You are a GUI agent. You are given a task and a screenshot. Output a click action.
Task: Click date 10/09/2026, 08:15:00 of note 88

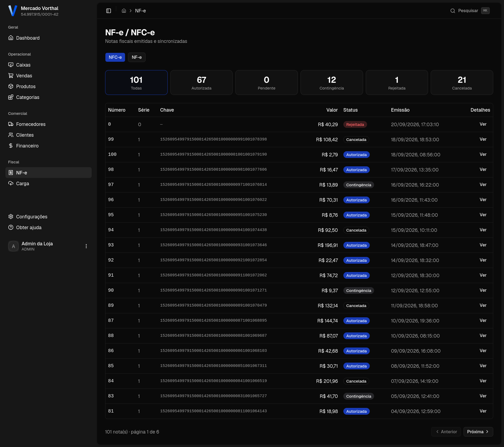click(415, 336)
